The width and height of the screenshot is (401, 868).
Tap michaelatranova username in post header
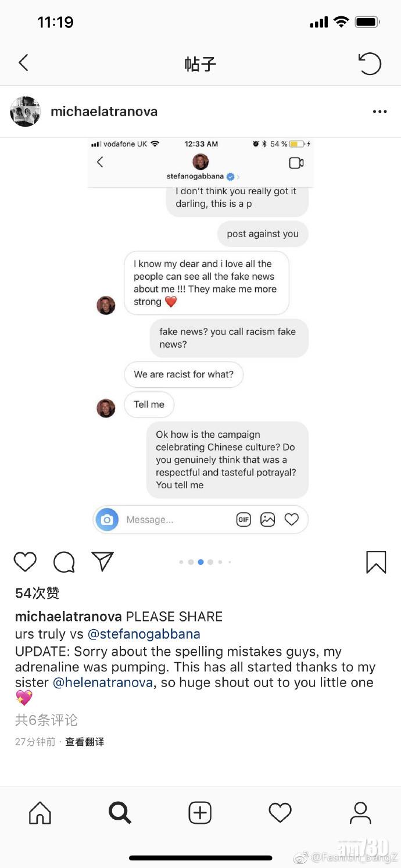(x=104, y=112)
